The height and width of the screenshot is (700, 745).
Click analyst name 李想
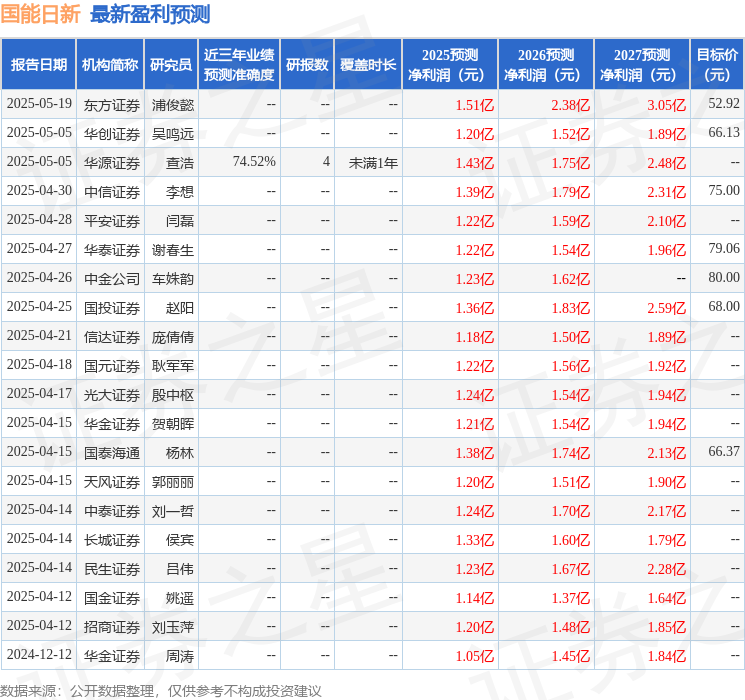tap(180, 192)
